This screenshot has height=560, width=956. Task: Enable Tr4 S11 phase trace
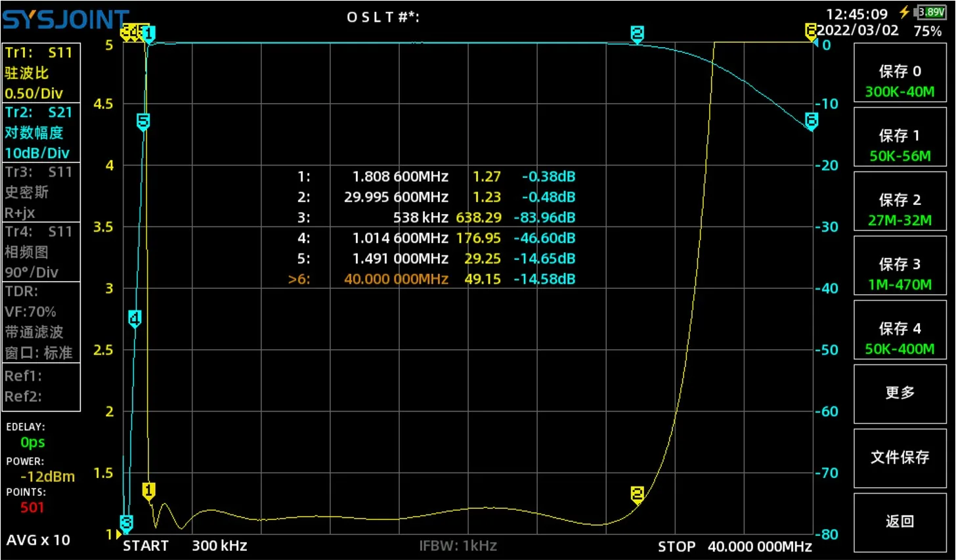(x=41, y=251)
